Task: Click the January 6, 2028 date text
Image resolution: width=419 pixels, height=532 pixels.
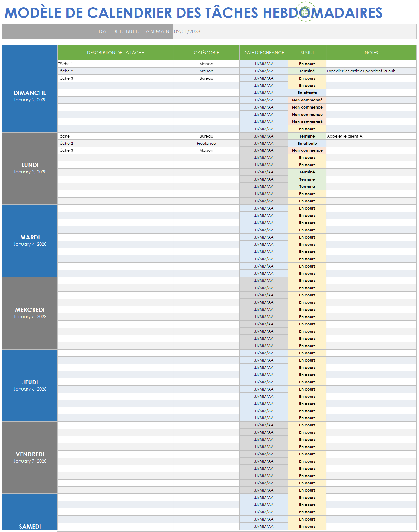Action: point(30,389)
